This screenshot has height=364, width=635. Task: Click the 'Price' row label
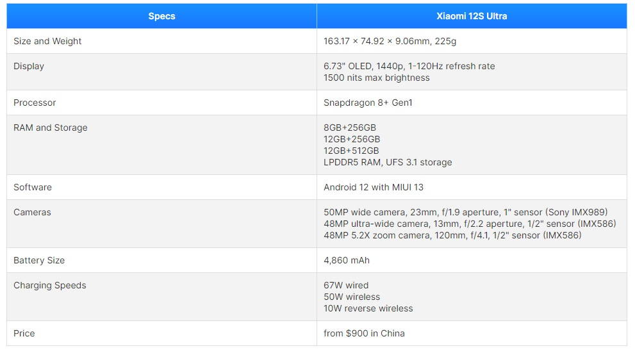[24, 334]
